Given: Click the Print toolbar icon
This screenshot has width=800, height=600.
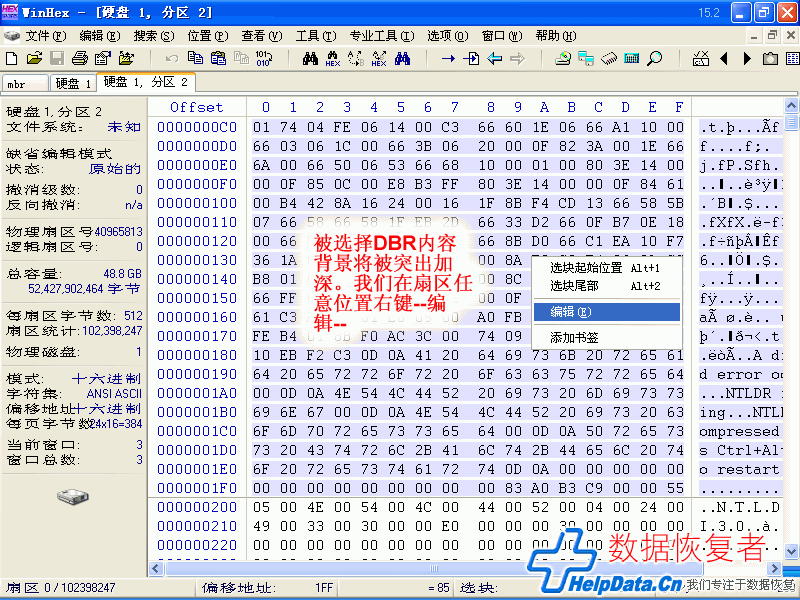Looking at the screenshot, I should 80,59.
